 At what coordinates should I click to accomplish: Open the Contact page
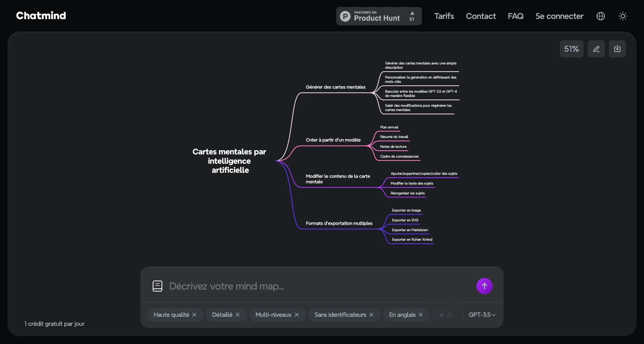point(481,16)
